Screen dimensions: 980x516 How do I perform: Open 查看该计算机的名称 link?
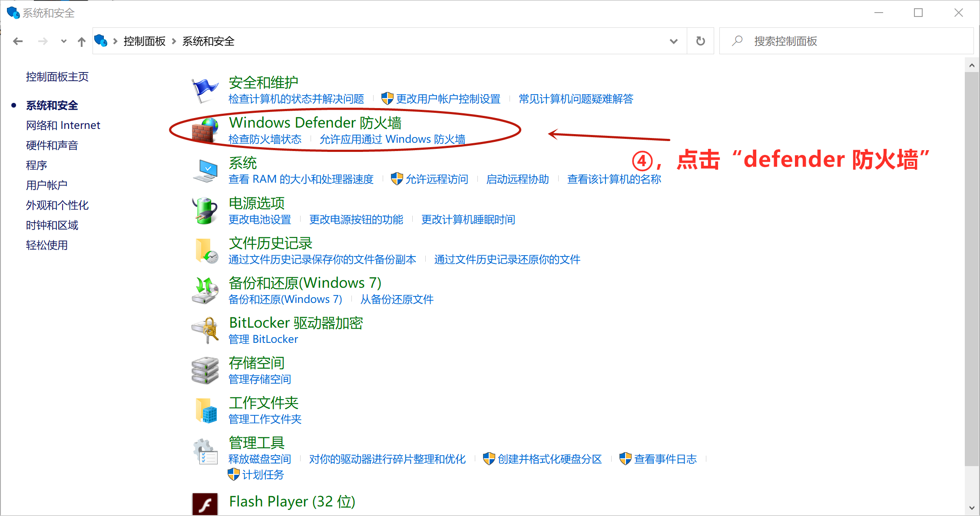pyautogui.click(x=614, y=179)
